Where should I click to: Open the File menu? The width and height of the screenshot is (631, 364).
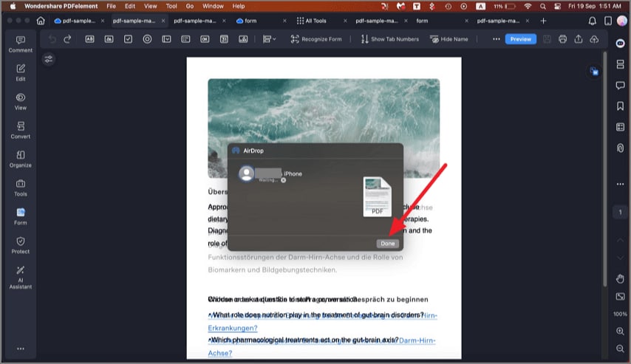[111, 6]
